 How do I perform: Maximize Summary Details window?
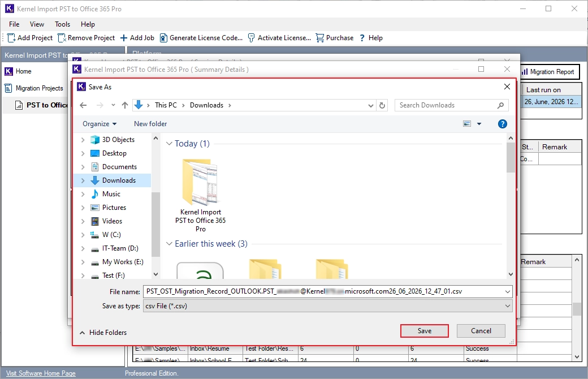481,69
